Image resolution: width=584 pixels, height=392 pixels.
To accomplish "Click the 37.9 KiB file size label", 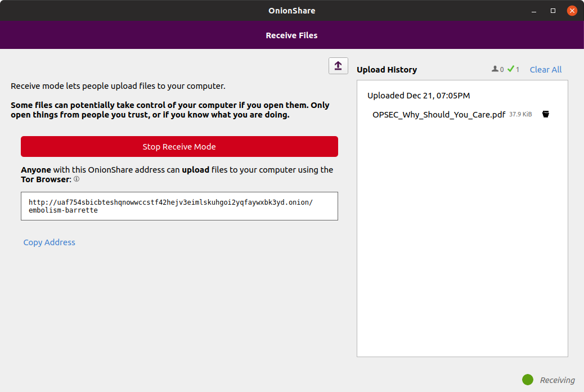I will click(x=520, y=114).
